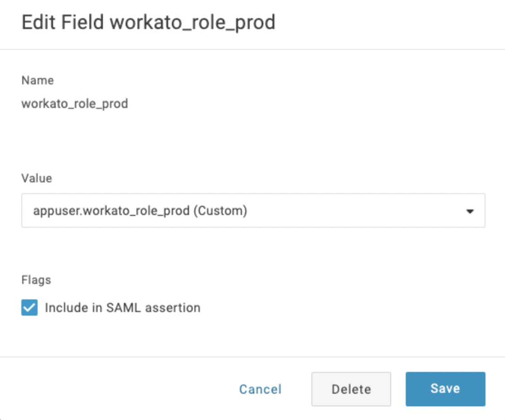Click the Cancel link in the footer
The image size is (505, 420).
point(260,389)
